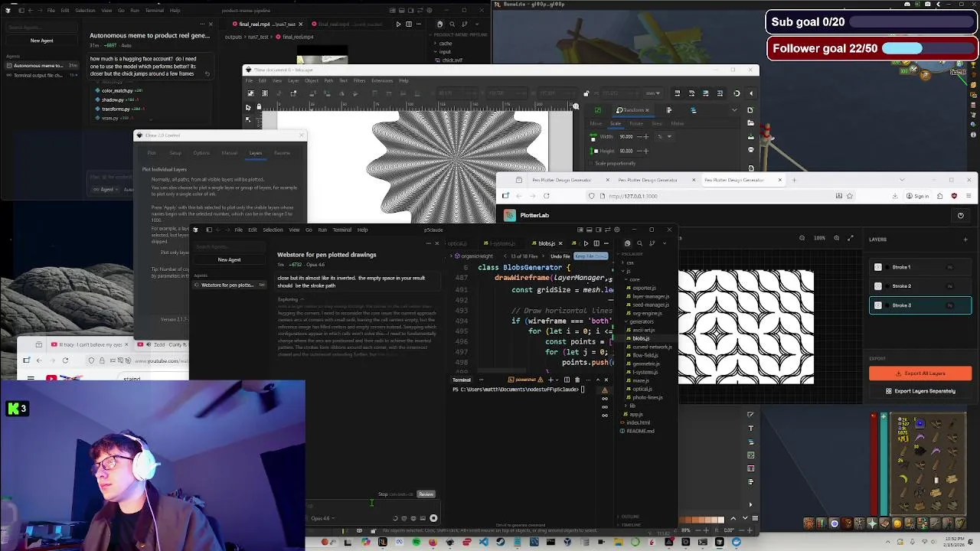
Task: Click the stop/send circle in agent input
Action: click(433, 518)
